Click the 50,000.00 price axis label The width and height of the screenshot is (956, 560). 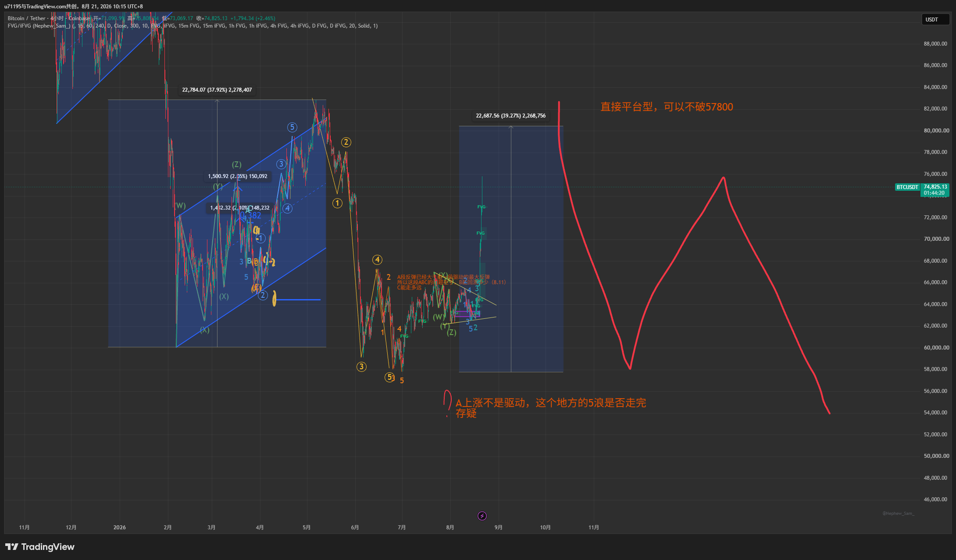click(936, 456)
